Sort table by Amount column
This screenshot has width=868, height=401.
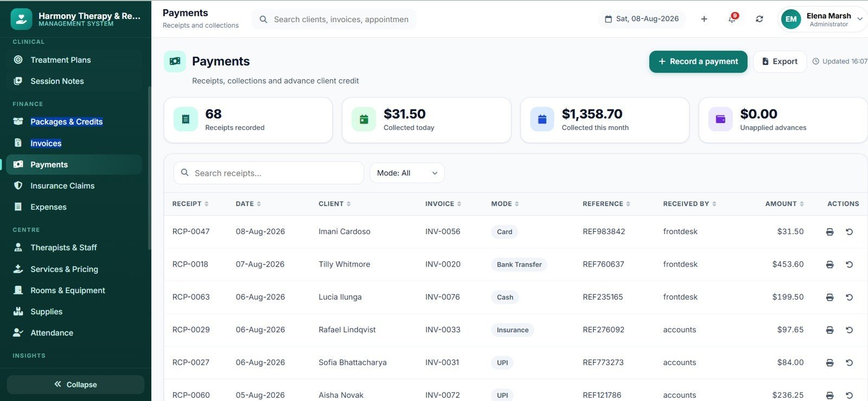coord(784,204)
